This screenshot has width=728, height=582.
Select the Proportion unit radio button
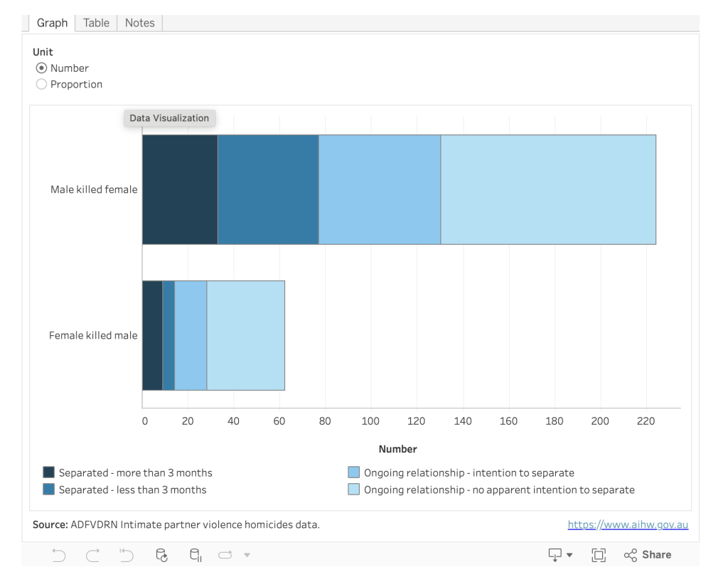point(42,85)
